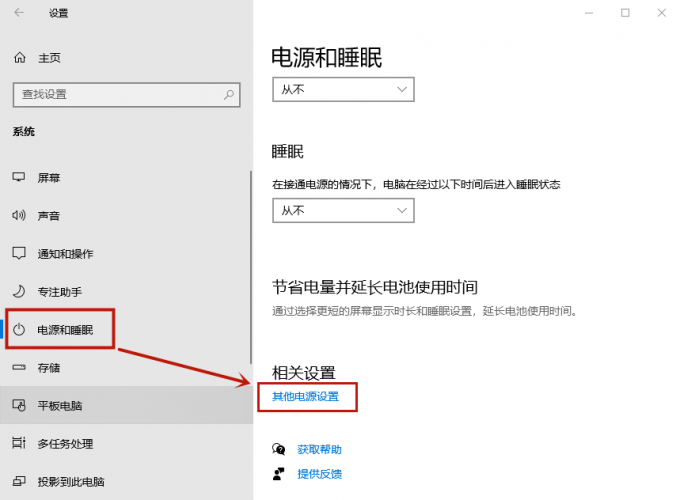The width and height of the screenshot is (680, 500).
Task: Click the 系统 category label
Action: (x=23, y=131)
